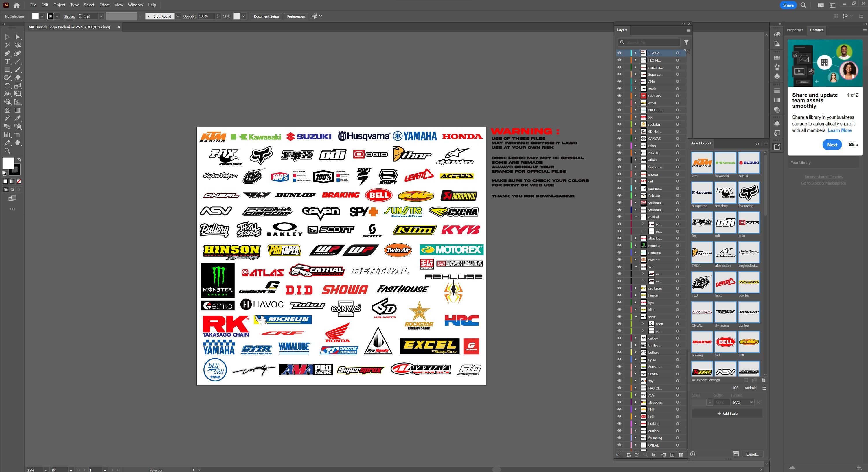This screenshot has width=868, height=472.
Task: Click the KTM asset thumbnail in Your Library
Action: coord(702,163)
